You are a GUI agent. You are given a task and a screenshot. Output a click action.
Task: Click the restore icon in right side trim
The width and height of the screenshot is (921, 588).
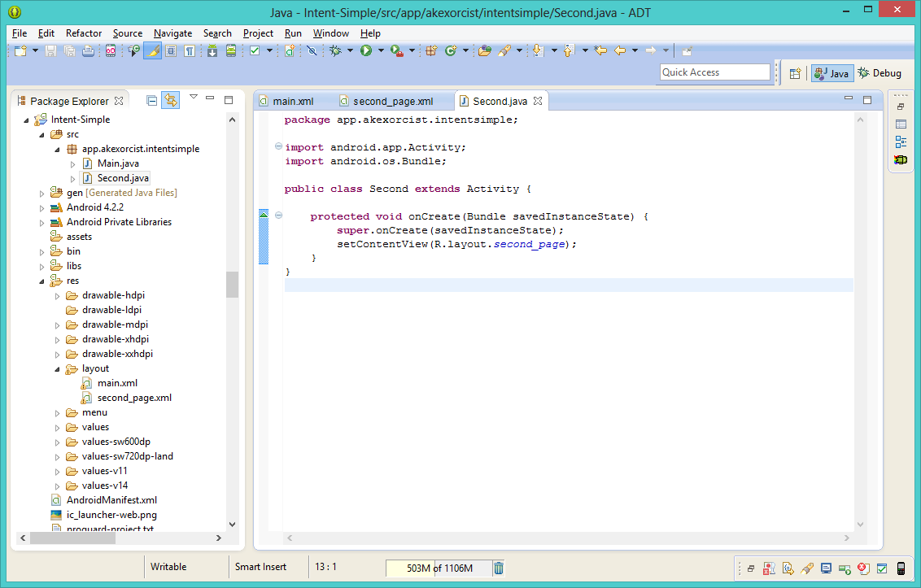click(x=901, y=107)
